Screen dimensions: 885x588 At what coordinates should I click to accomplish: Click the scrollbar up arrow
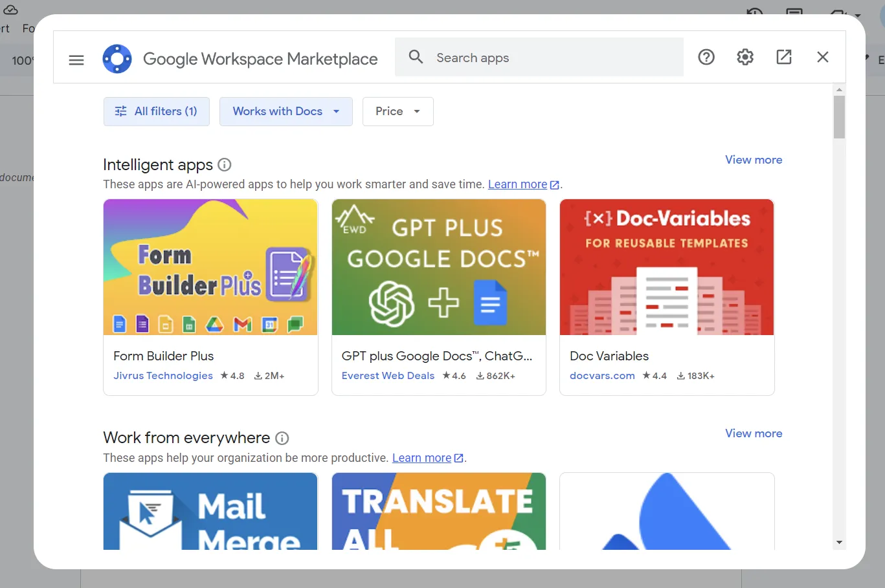[x=839, y=90]
